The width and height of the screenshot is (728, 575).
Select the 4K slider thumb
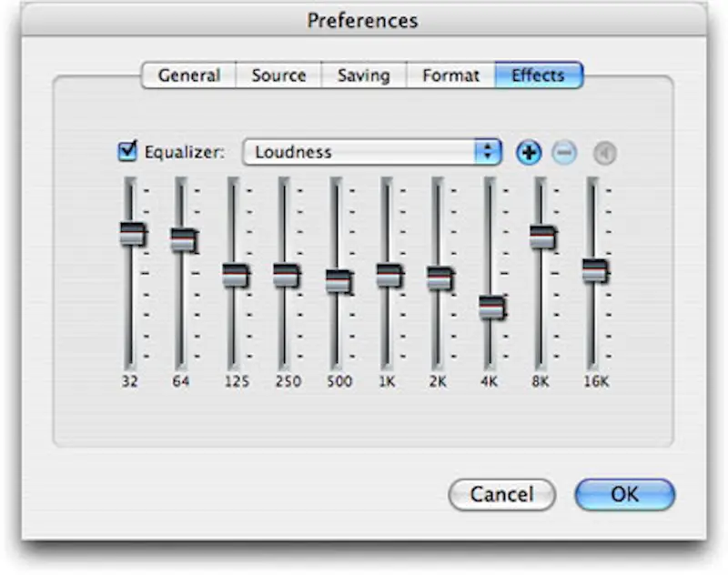(x=491, y=308)
